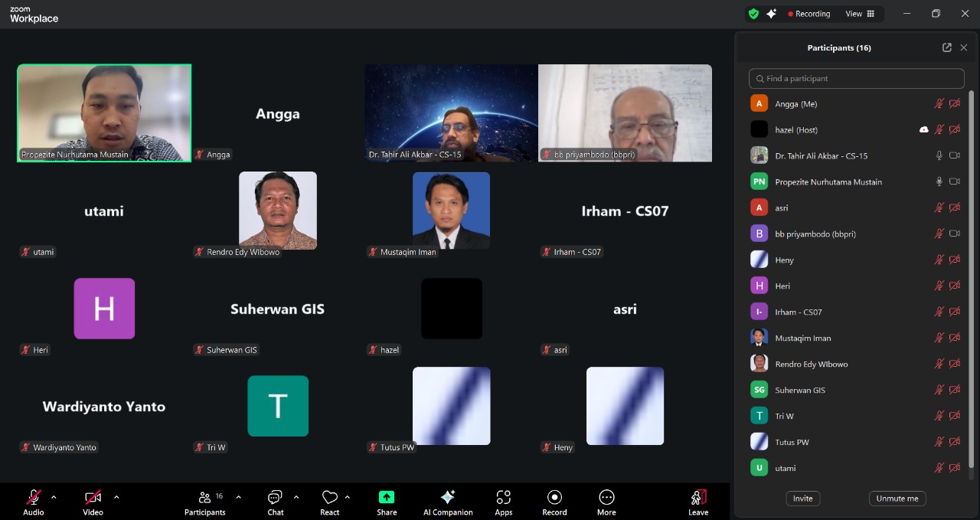
Task: Click the Record button in toolbar
Action: (554, 498)
